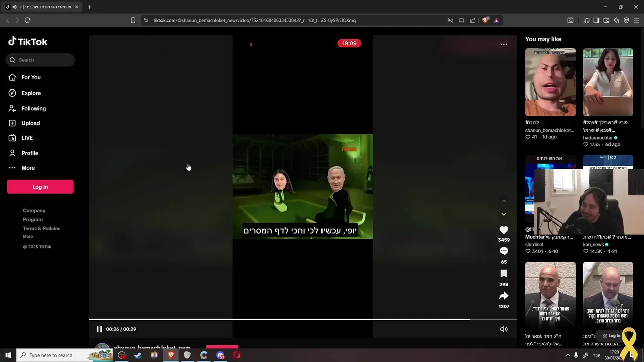Open the three-dot video options menu
The width and height of the screenshot is (644, 362).
[504, 44]
